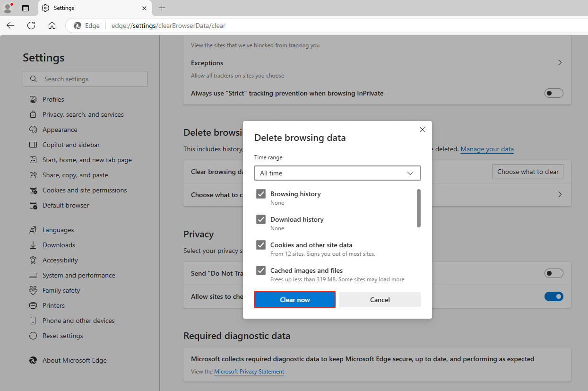Uncheck Cached images and files
The height and width of the screenshot is (391, 588).
coord(261,270)
